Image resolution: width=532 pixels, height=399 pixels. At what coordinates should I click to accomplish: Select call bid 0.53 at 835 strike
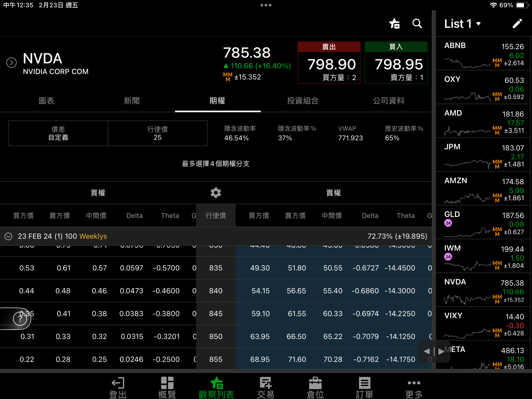27,268
